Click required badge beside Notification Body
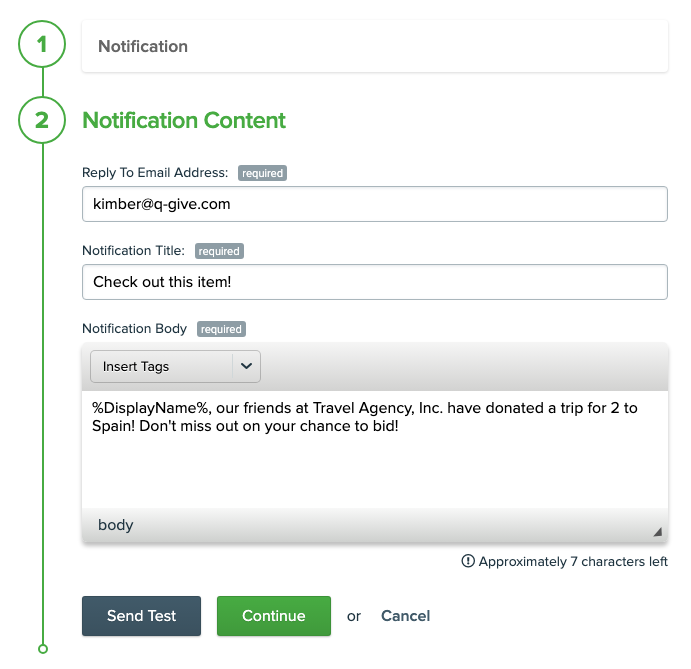Viewport: 691px width, 669px height. coord(221,329)
